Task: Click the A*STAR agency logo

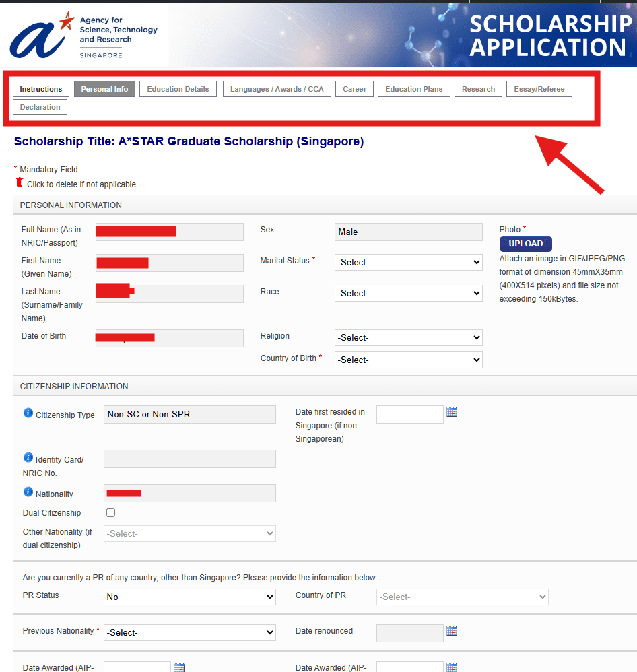Action: 83,35
